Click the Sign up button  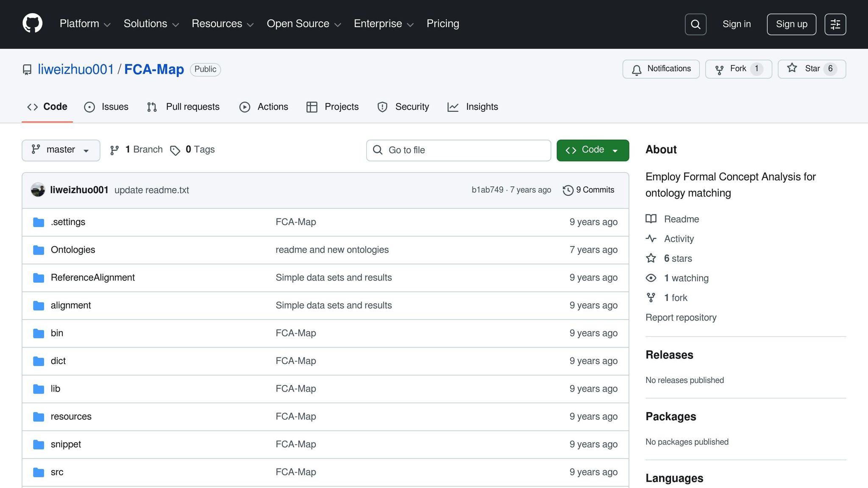[791, 24]
